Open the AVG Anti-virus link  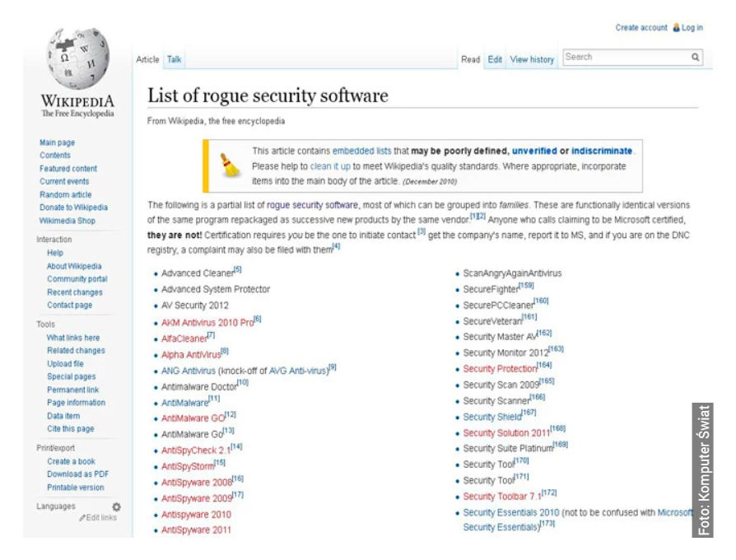(x=297, y=371)
